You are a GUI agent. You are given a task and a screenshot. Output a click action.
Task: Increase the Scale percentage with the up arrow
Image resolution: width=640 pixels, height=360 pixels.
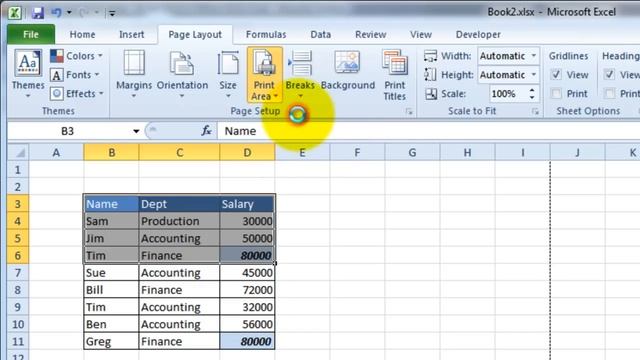tap(532, 90)
